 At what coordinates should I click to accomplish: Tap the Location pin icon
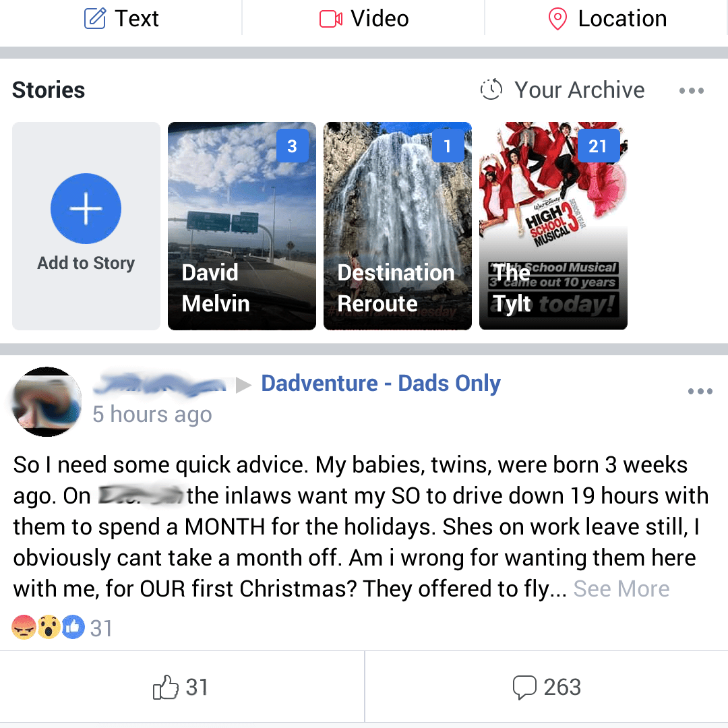click(x=557, y=19)
